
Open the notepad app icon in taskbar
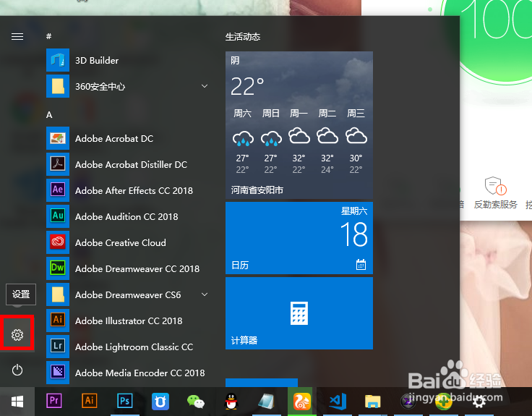266,402
